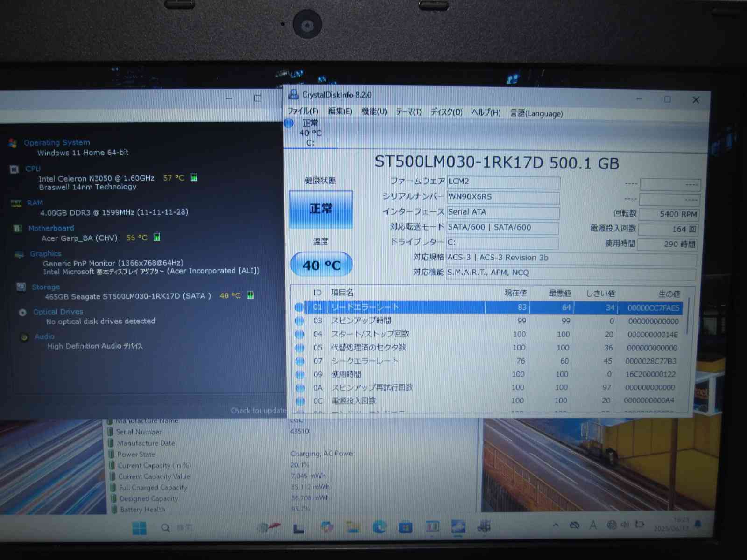747x560 pixels.
Task: Click the 40 °C temperature button
Action: [x=321, y=265]
